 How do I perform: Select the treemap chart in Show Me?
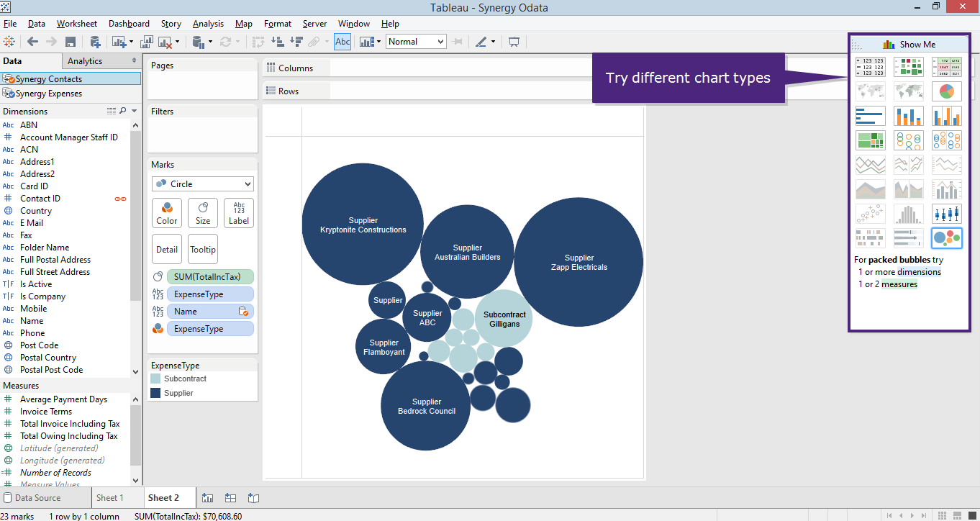coord(871,140)
